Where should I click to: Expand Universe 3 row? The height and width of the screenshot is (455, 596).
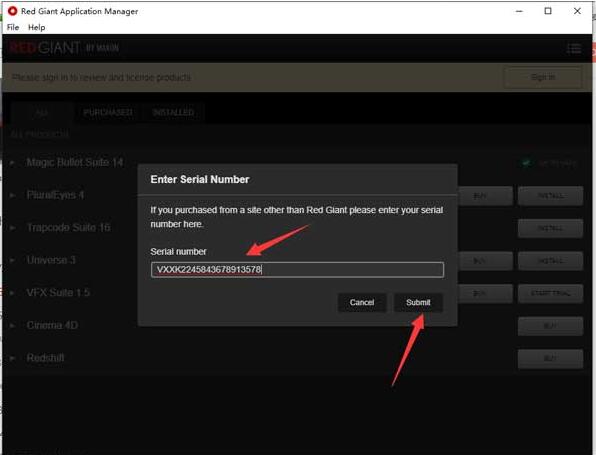pos(12,260)
